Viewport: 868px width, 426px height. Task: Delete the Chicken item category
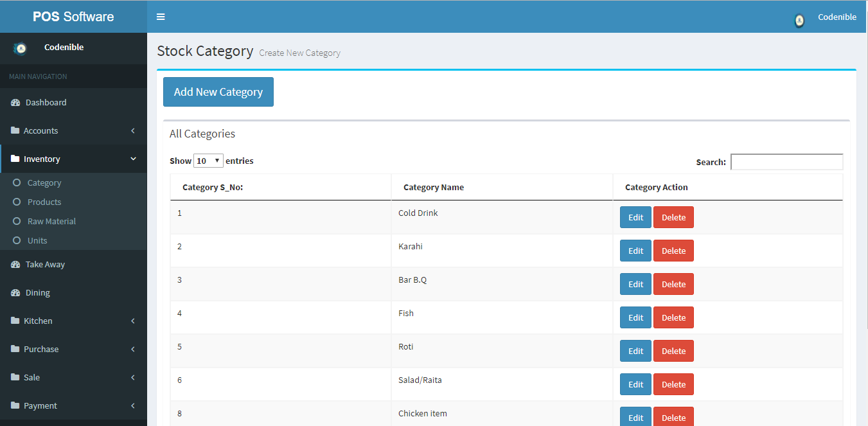click(x=673, y=416)
